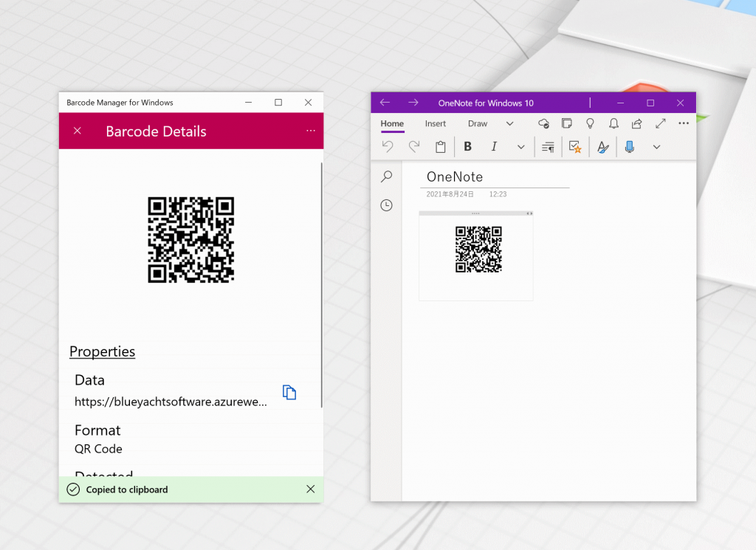The height and width of the screenshot is (550, 756).
Task: Maximize the OneNote window
Action: click(650, 103)
